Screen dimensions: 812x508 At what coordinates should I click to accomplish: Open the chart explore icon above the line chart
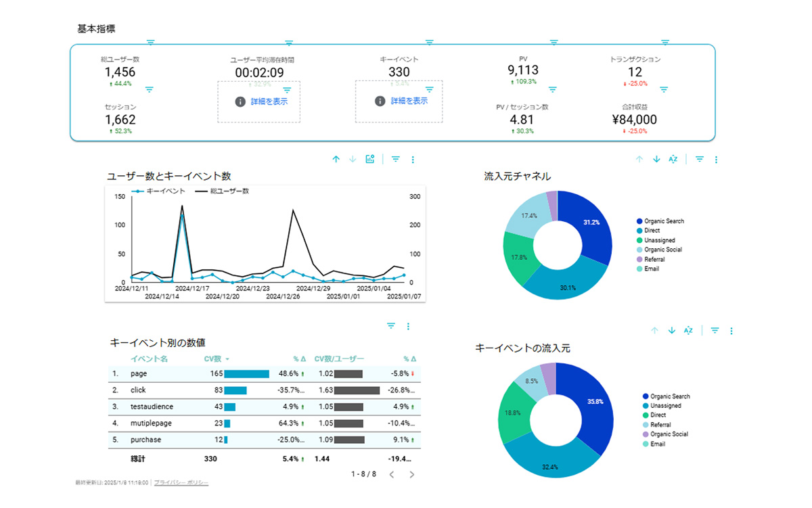pyautogui.click(x=369, y=160)
